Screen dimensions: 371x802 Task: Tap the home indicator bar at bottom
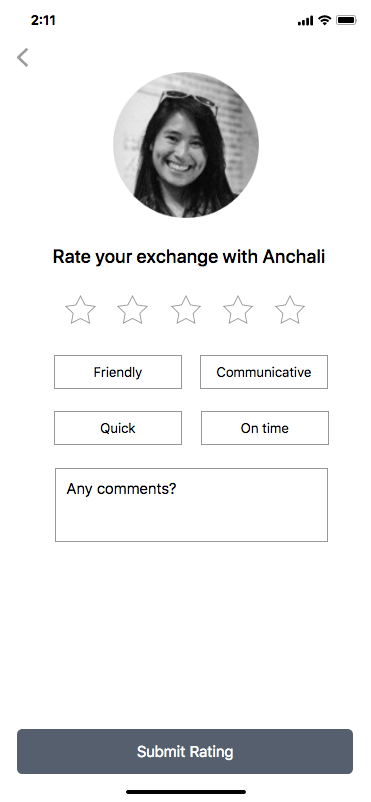pos(186,792)
